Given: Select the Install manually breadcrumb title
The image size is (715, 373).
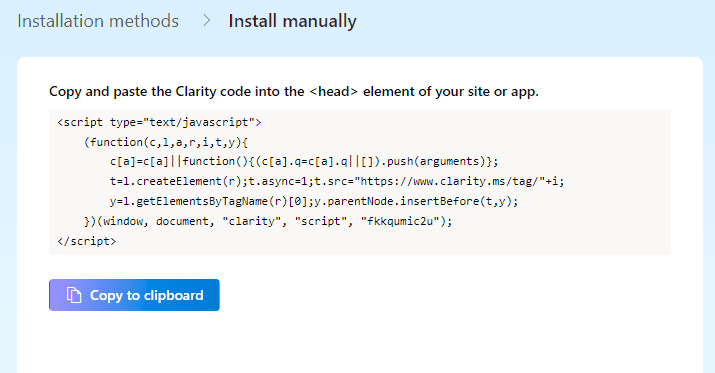Looking at the screenshot, I should [x=292, y=21].
